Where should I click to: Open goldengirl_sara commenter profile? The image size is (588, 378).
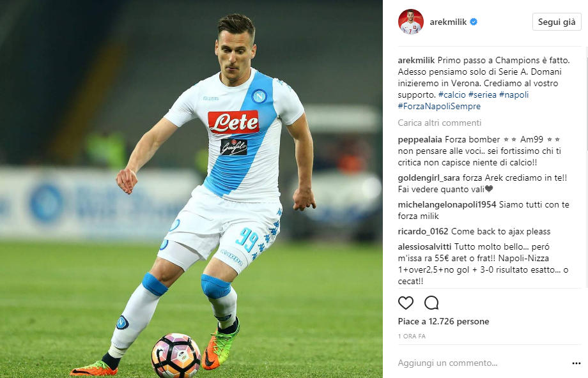pyautogui.click(x=429, y=178)
